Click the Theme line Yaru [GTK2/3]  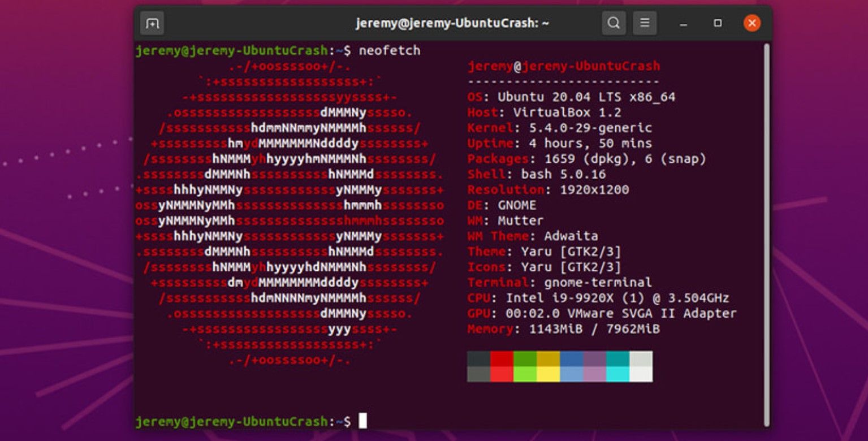545,252
